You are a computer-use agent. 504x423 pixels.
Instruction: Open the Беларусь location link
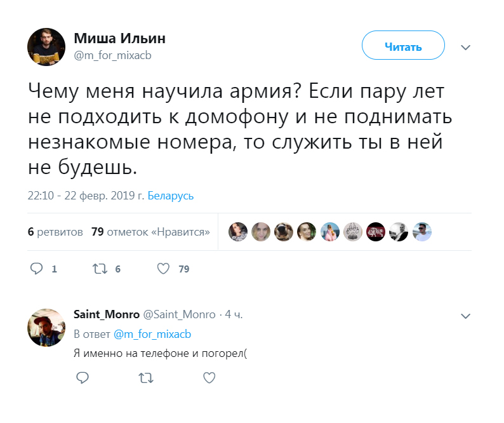tap(171, 196)
